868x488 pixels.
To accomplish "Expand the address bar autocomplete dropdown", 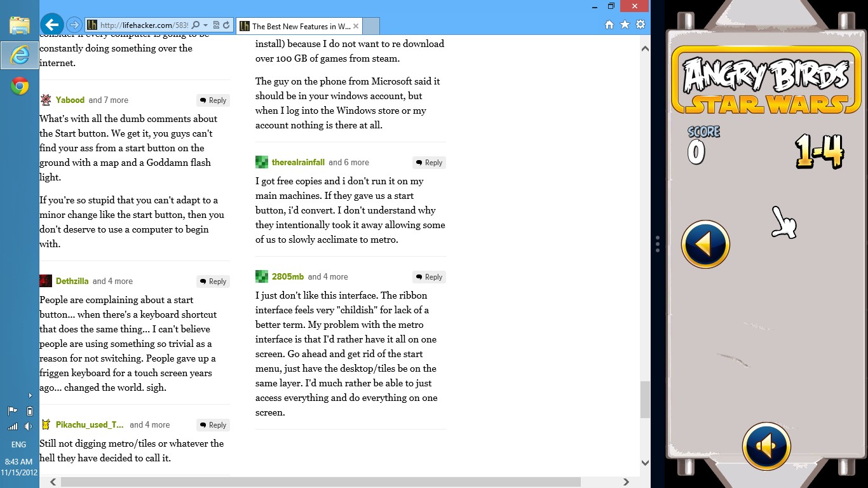I will click(206, 25).
